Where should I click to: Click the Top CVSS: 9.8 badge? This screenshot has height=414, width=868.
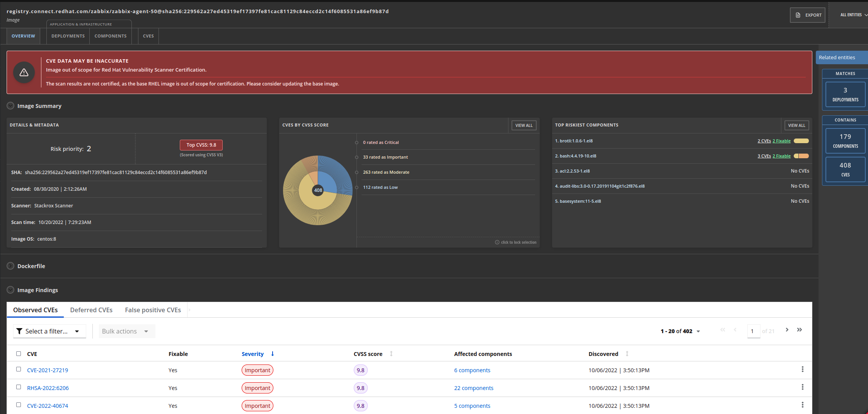point(201,145)
